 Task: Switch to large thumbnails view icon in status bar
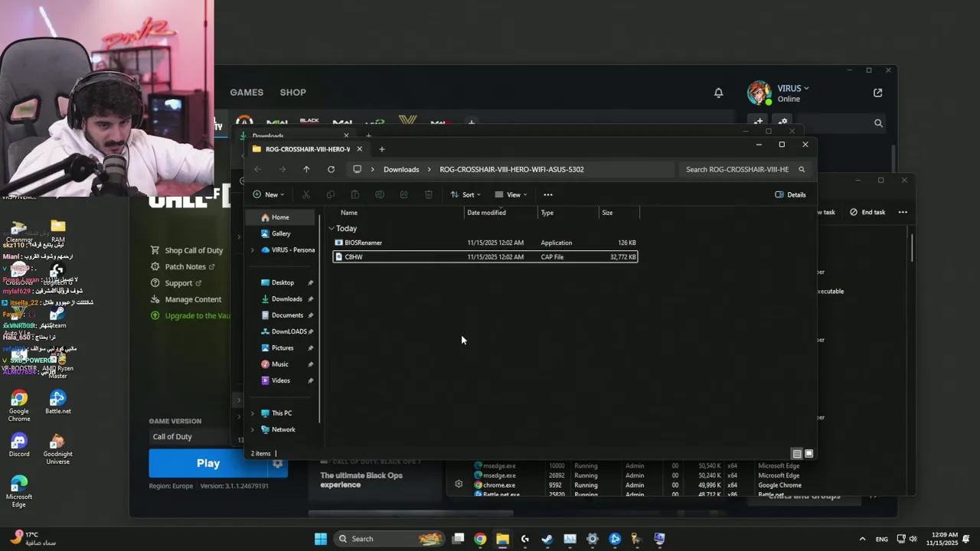(x=808, y=454)
